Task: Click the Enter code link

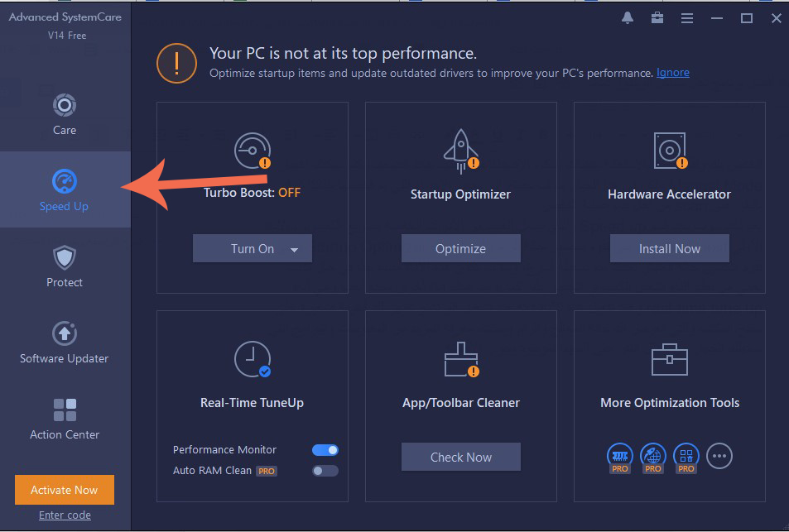Action: (x=65, y=515)
